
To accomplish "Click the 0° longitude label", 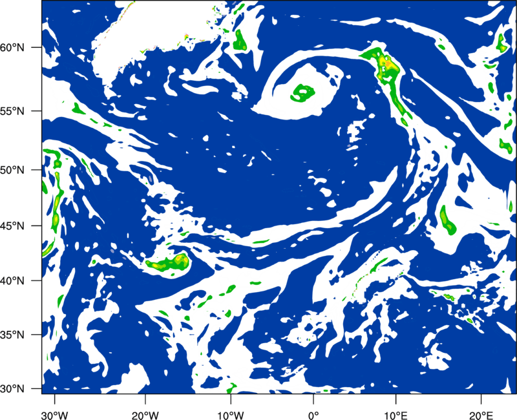I will pyautogui.click(x=313, y=415).
